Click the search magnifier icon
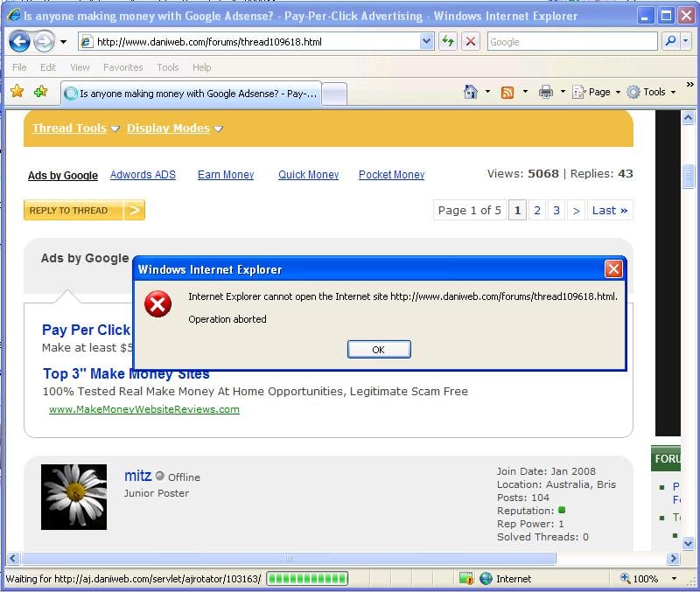Viewport: 700px width, 592px height. (x=670, y=41)
